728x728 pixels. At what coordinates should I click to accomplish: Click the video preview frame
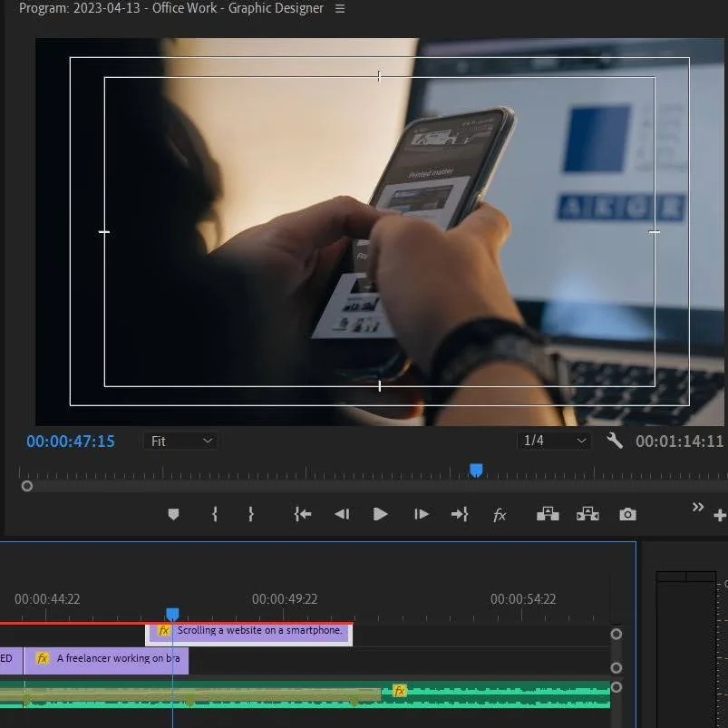click(x=380, y=232)
